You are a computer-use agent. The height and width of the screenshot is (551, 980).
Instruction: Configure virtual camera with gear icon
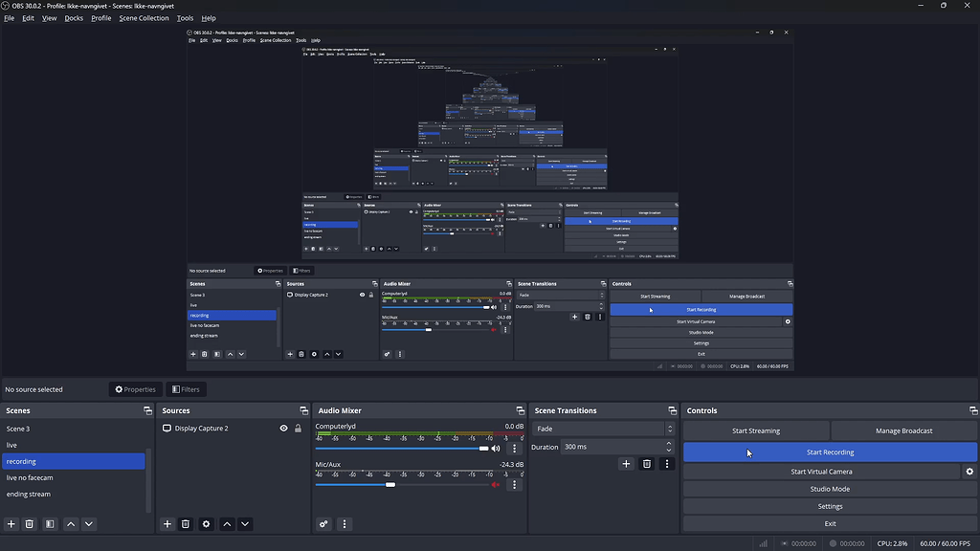coord(969,472)
